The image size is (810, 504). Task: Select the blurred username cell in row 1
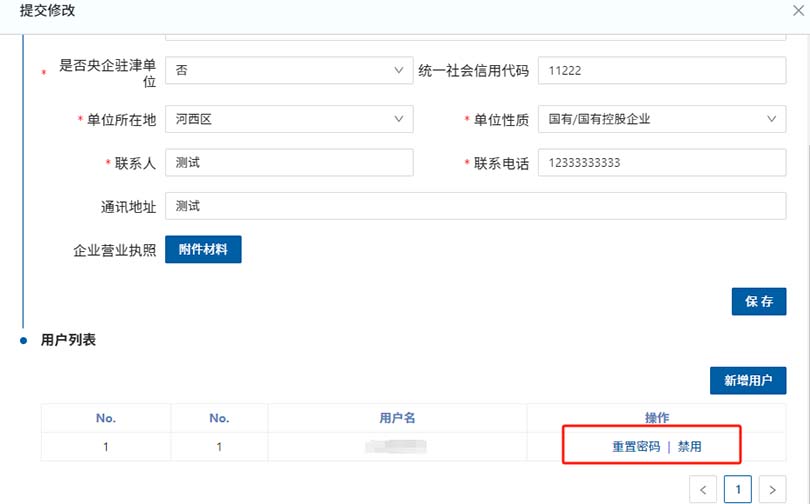click(397, 447)
